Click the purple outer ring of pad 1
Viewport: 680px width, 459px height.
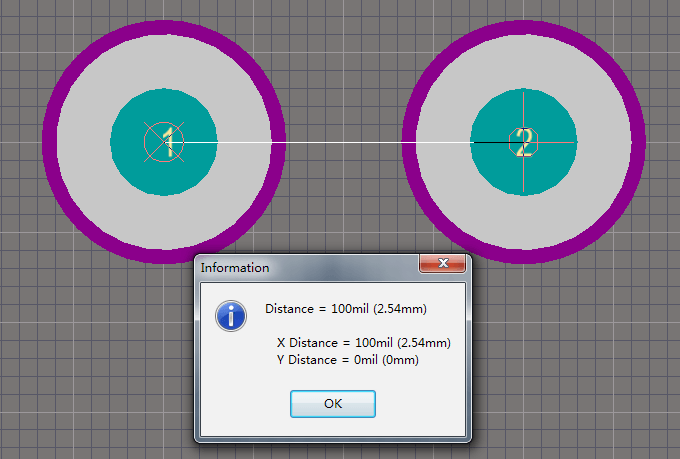coord(49,142)
